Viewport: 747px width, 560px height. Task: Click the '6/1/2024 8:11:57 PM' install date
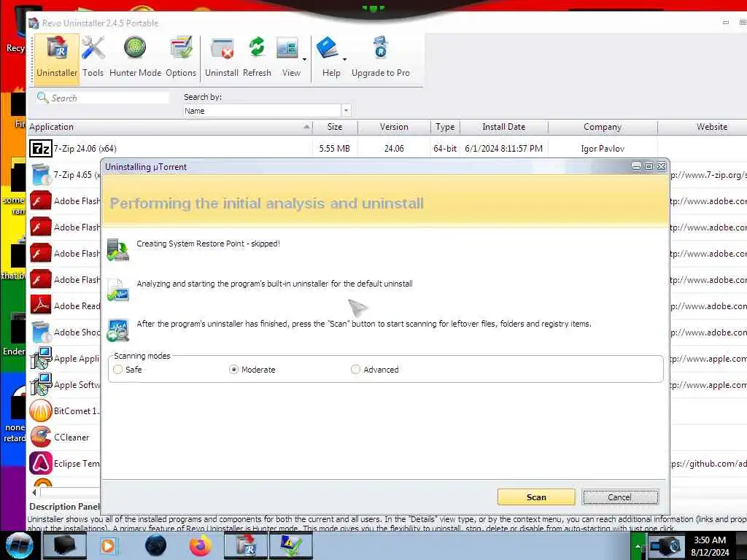(503, 149)
